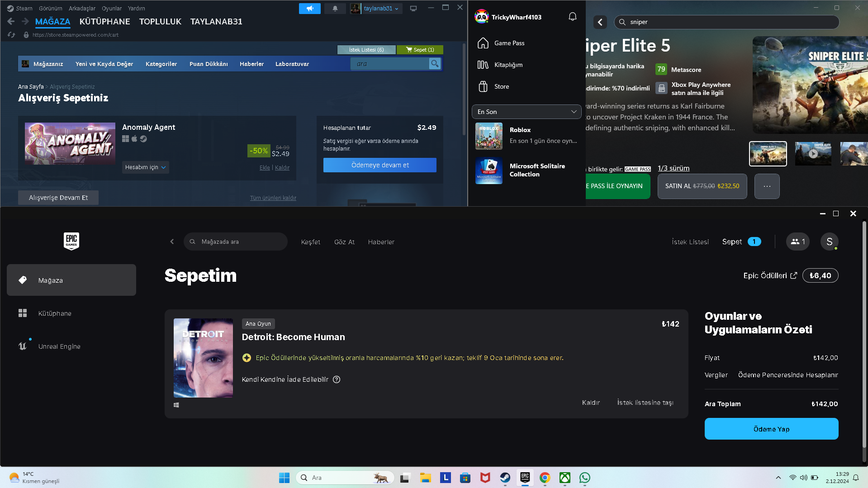Open Roblox in Xbox recent list

[526, 136]
